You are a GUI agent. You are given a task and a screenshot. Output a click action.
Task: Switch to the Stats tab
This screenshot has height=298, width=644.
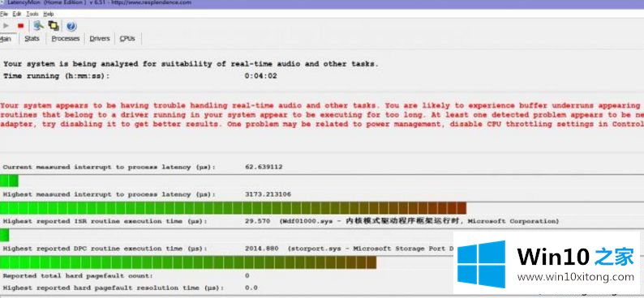pos(32,39)
